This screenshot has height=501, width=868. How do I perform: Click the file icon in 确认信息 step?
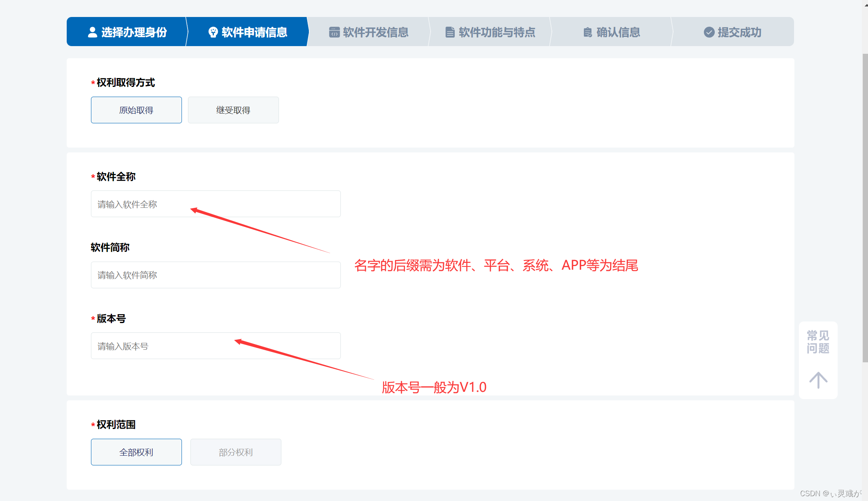tap(588, 32)
